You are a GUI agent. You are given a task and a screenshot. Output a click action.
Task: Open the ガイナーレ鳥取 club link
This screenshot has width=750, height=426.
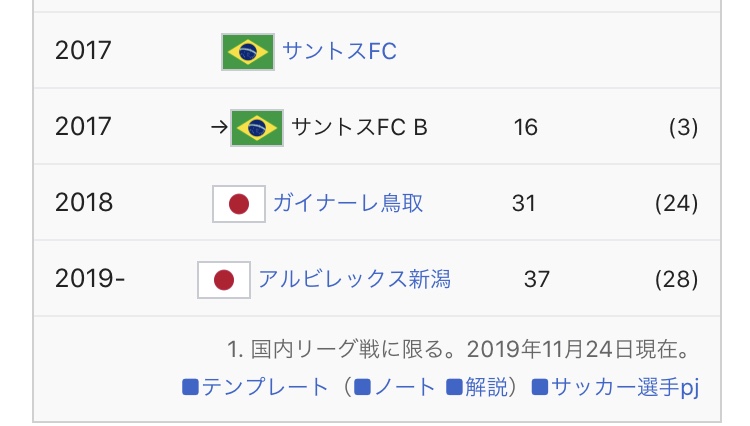pyautogui.click(x=347, y=204)
